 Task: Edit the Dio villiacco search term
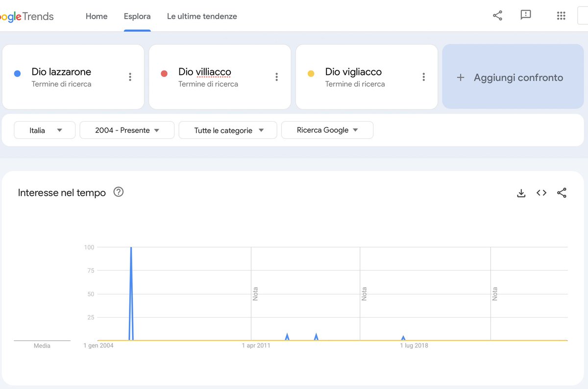click(204, 72)
